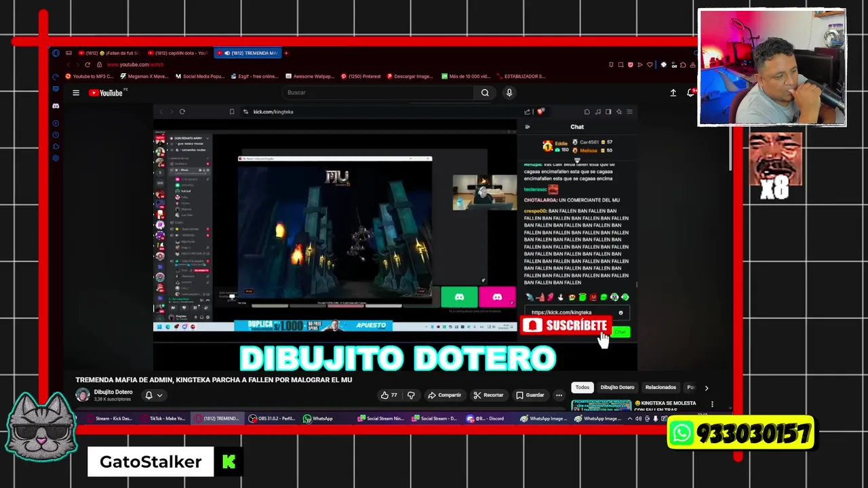Open the Dibujito Dotero channel name link

click(113, 392)
